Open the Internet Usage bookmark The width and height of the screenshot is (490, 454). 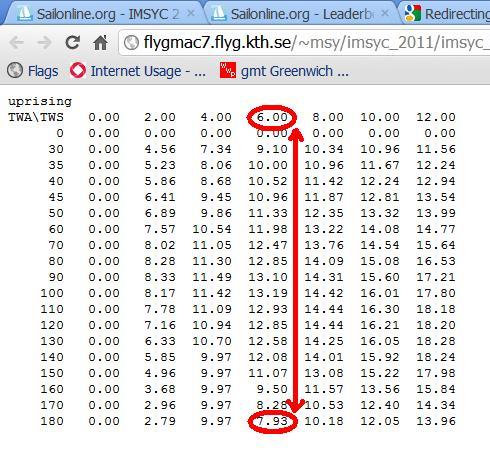pyautogui.click(x=138, y=71)
